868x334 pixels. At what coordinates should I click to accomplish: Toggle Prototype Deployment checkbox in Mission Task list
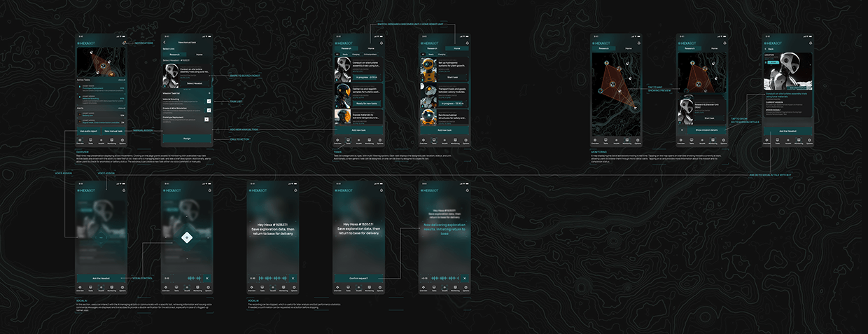(x=207, y=119)
